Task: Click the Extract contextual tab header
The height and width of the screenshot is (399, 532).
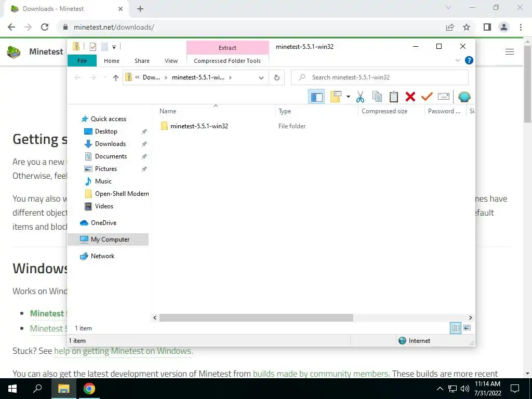Action: [x=228, y=48]
